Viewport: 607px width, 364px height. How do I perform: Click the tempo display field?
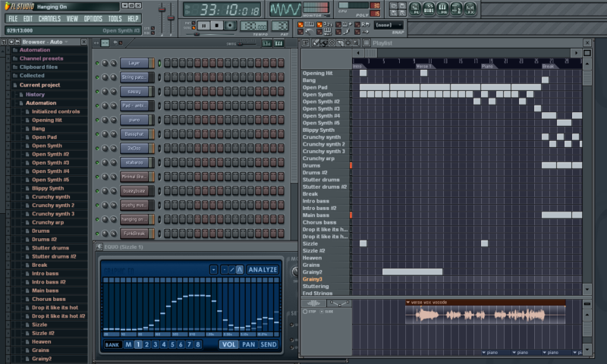point(252,26)
